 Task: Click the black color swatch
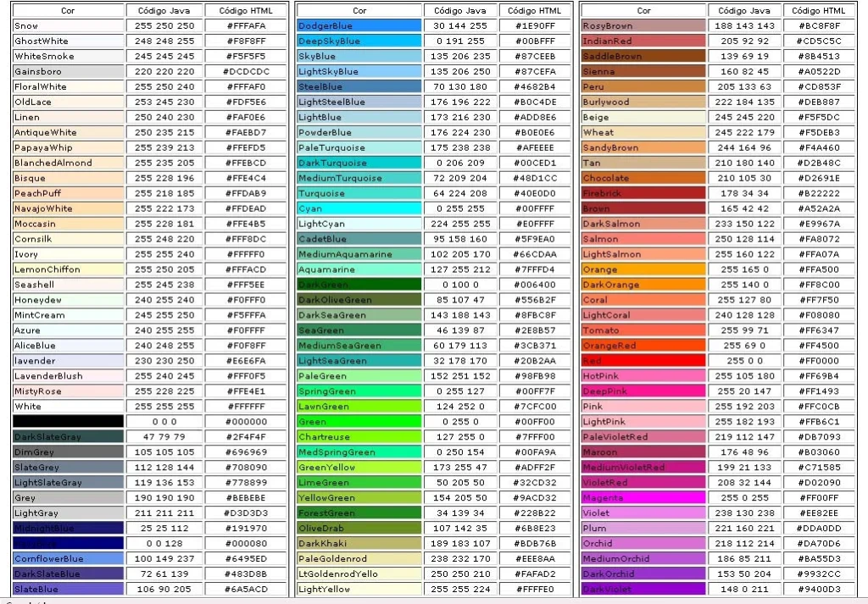(68, 422)
